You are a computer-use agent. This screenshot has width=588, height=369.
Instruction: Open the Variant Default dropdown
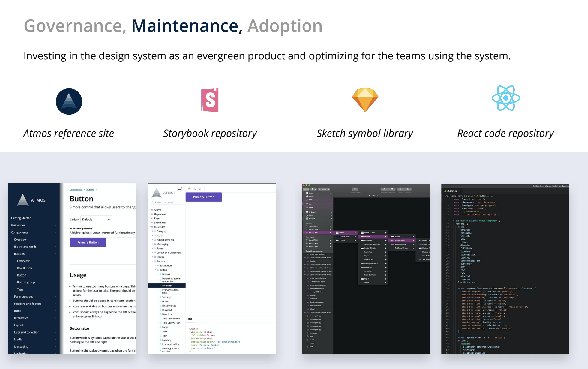96,220
